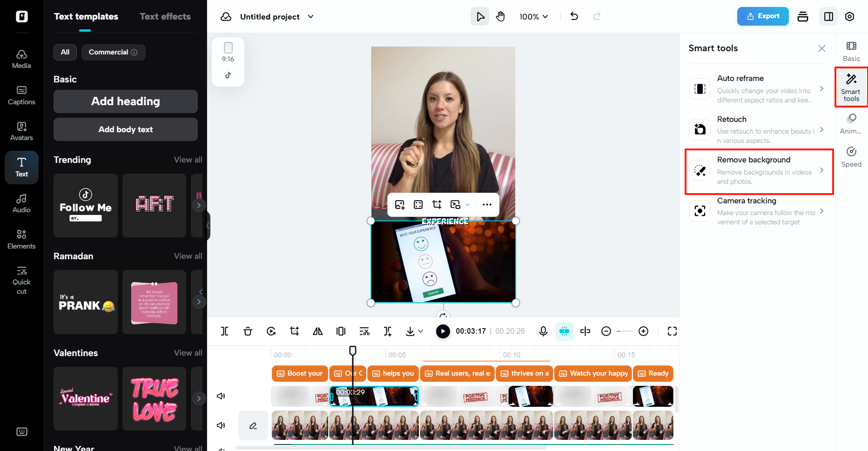The height and width of the screenshot is (451, 868).
Task: Click the timeline horizontal scrollbar
Action: click(391, 448)
